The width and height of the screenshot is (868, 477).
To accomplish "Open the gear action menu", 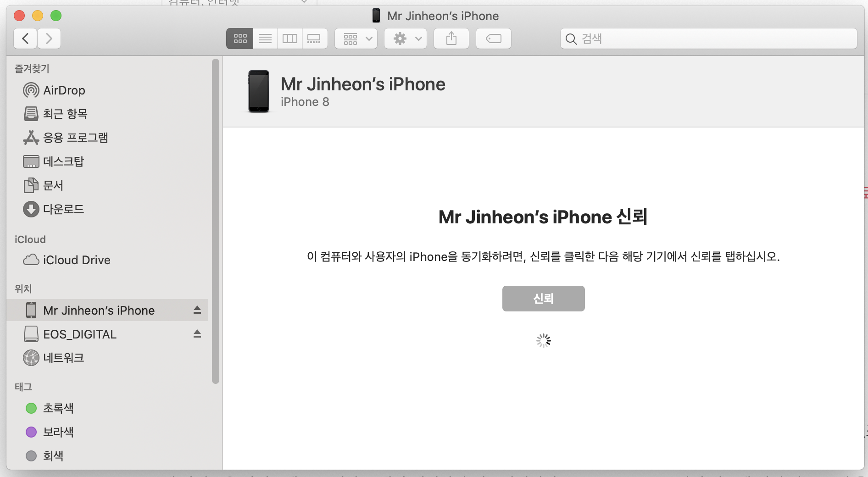I will pos(406,39).
